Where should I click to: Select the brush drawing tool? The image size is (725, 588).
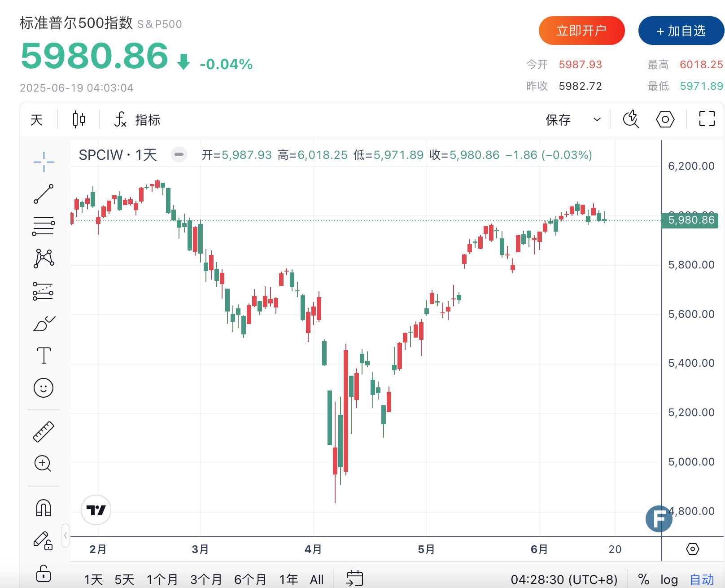[x=44, y=323]
